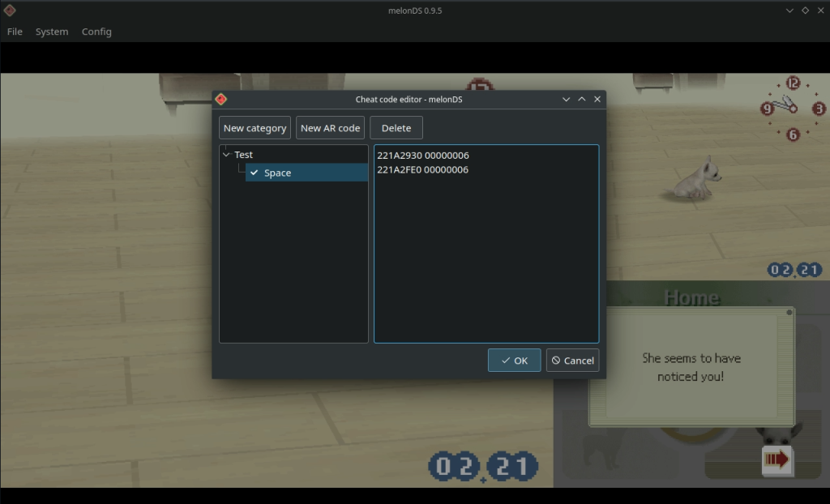The image size is (830, 504).
Task: Restore the melonDS main window size
Action: point(805,10)
